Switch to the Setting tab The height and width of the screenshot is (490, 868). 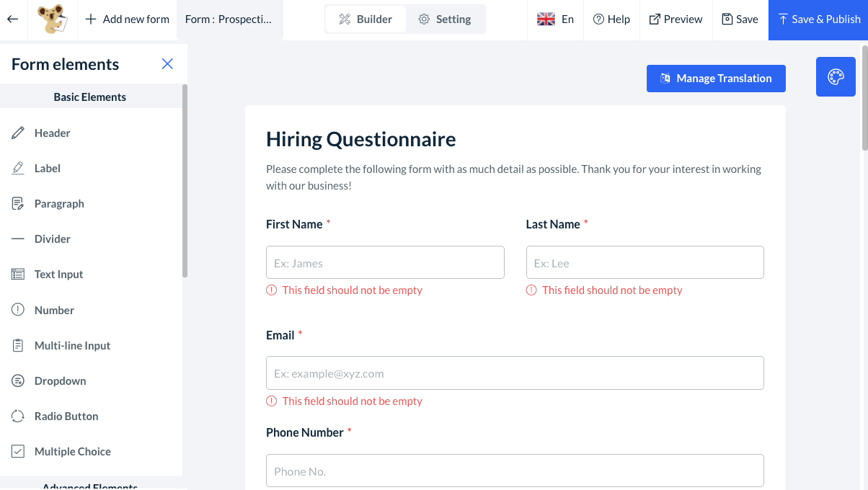pyautogui.click(x=445, y=19)
